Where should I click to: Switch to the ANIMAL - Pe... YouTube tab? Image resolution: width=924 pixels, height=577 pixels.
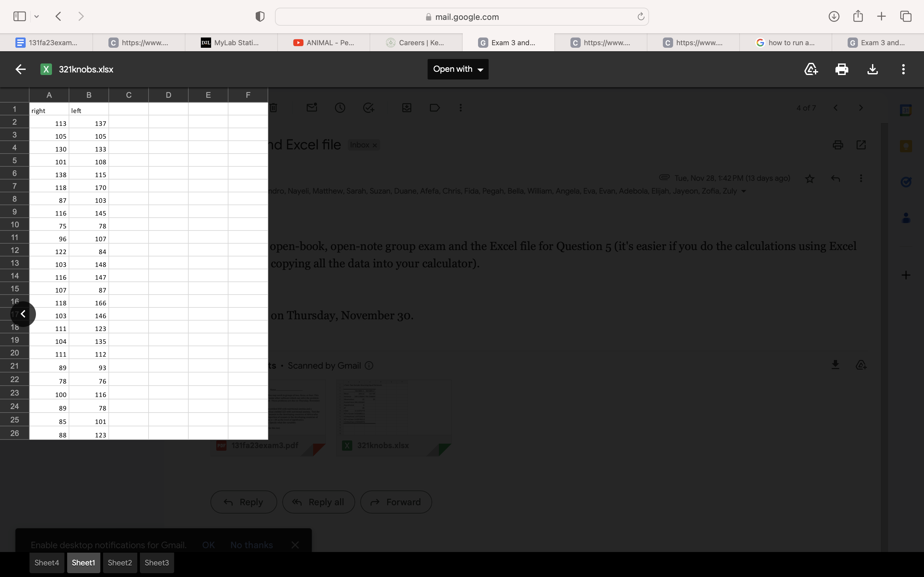coord(323,43)
